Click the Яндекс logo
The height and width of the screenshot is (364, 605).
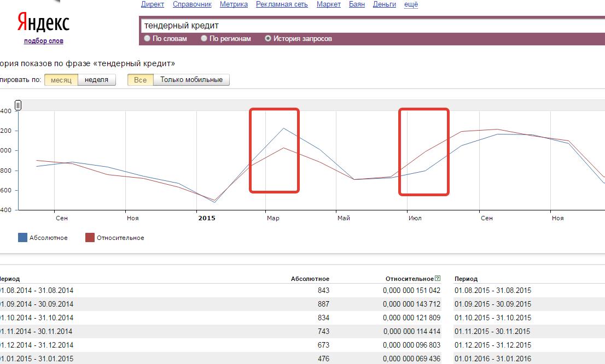[43, 22]
